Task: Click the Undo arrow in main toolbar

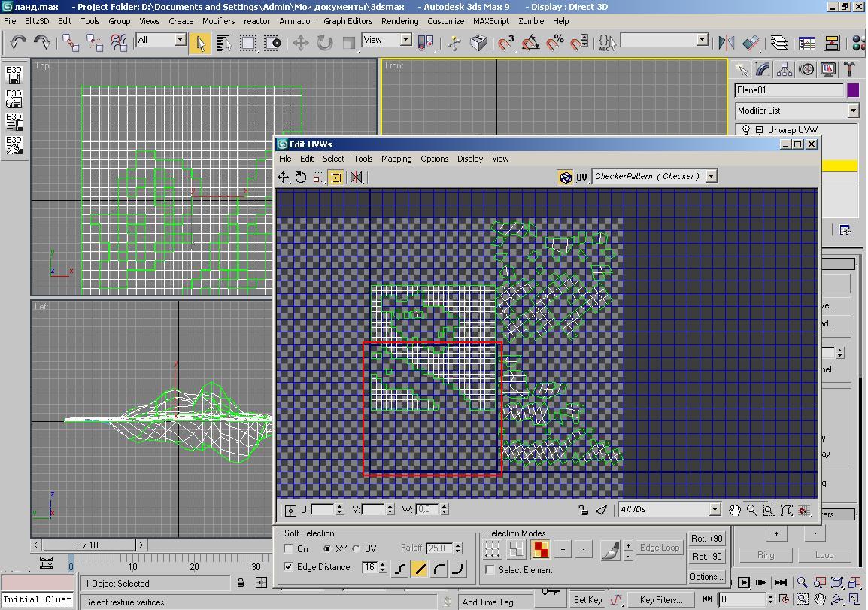Action: (18, 42)
